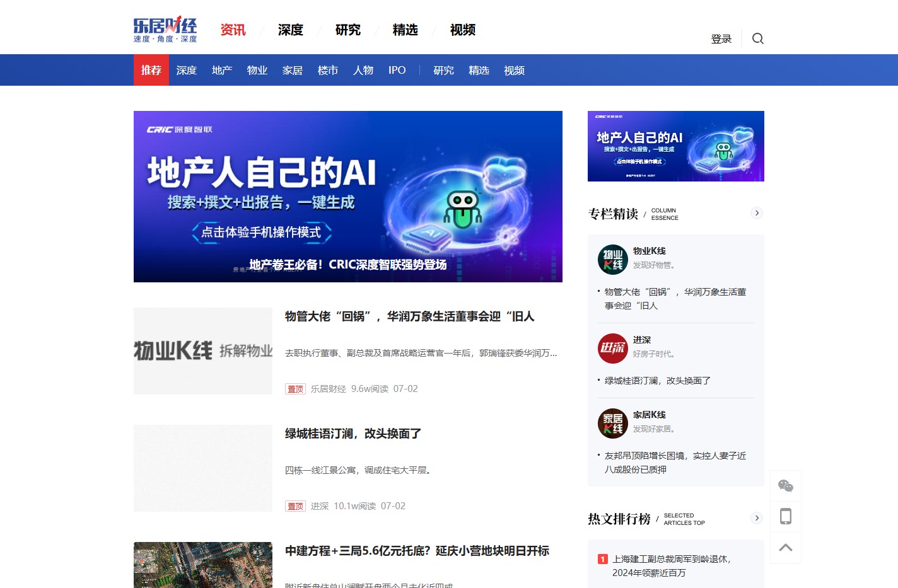Click summary 四栋一线江景公寓，调成住宅大平层。

(x=359, y=470)
